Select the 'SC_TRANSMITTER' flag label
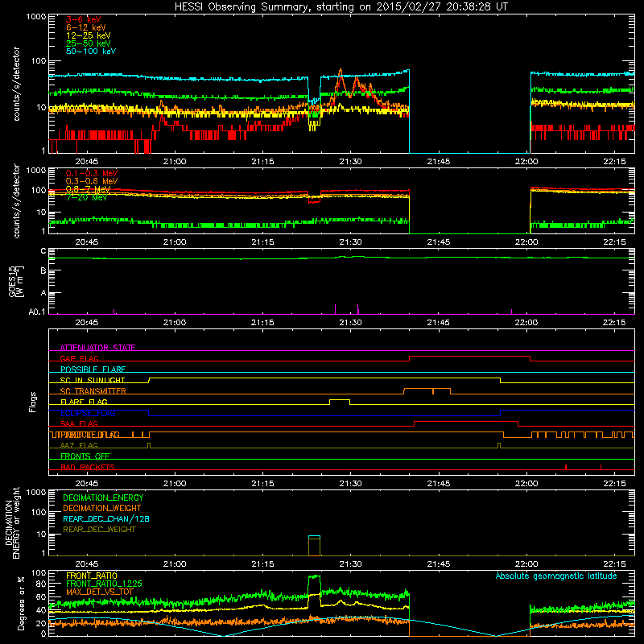Image resolution: width=644 pixels, height=644 pixels. tap(93, 391)
